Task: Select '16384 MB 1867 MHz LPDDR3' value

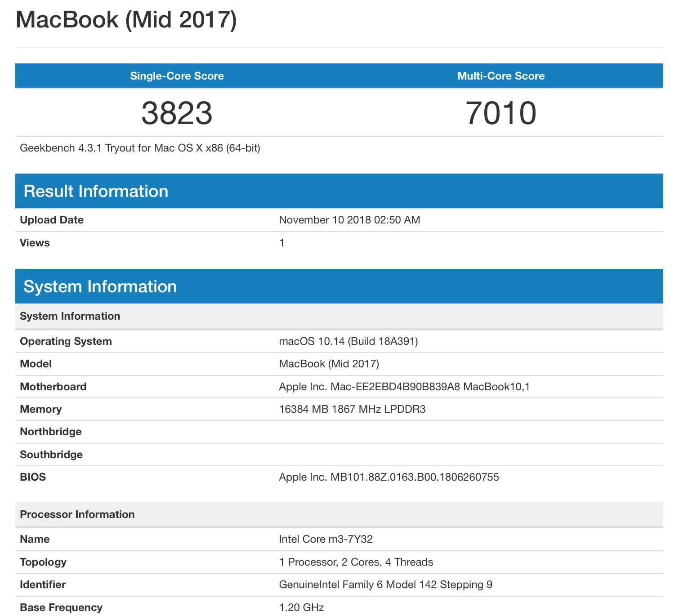Action: [x=352, y=409]
